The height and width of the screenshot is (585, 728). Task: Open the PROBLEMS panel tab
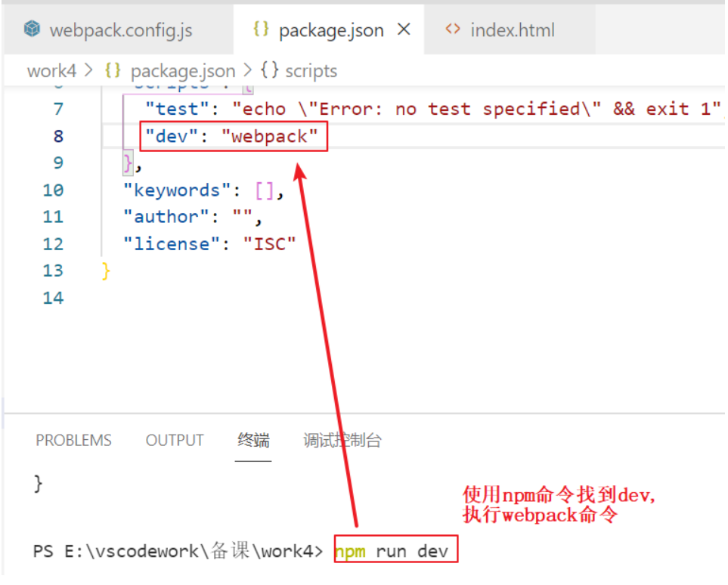point(74,440)
